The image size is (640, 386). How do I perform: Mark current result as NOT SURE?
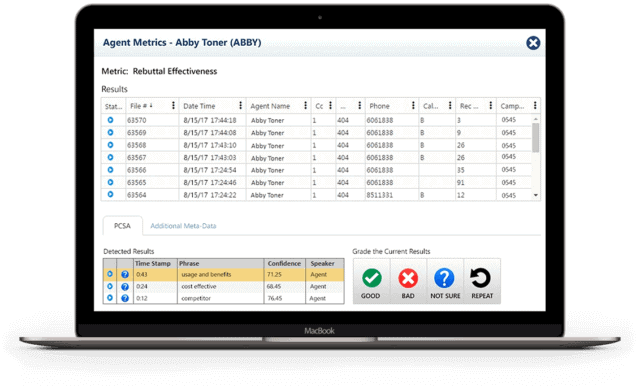click(x=445, y=281)
